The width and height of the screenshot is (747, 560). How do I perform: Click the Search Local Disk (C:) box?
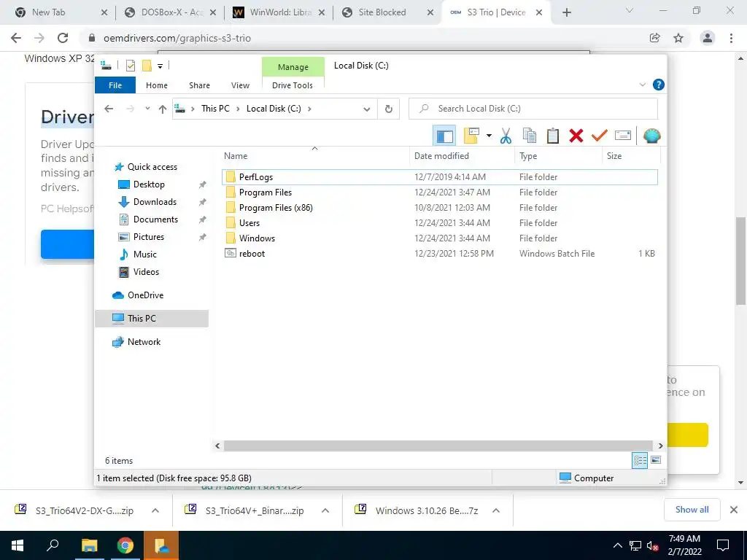coord(533,109)
